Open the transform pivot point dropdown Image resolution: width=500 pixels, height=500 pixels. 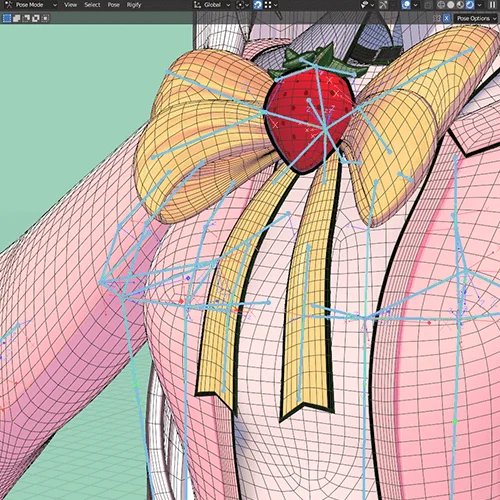242,5
